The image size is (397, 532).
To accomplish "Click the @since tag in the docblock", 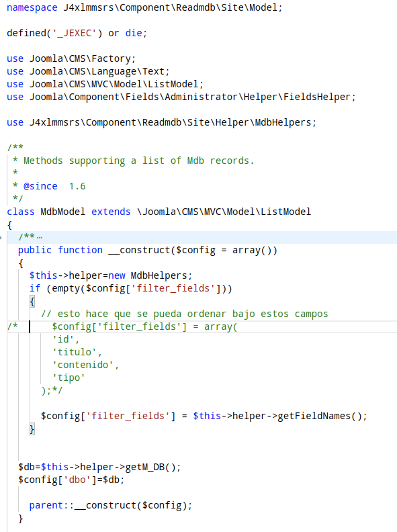I will (x=40, y=186).
